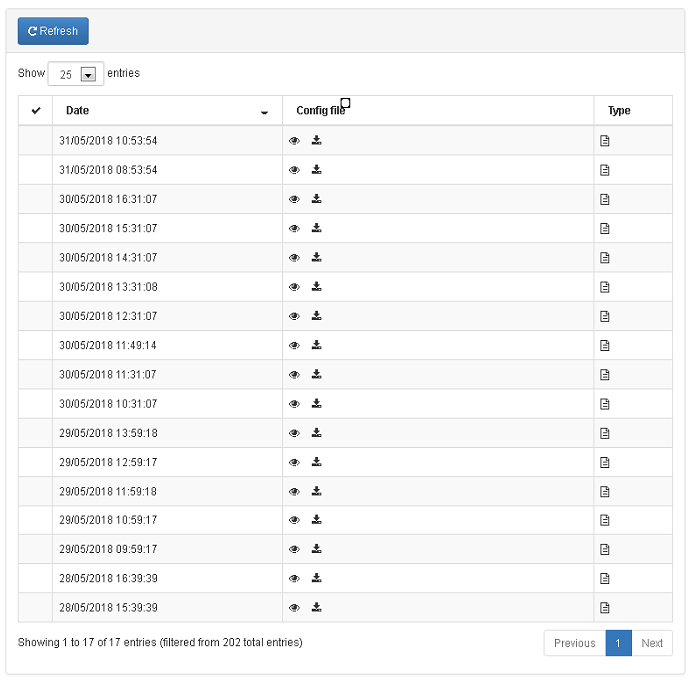Image resolution: width=693 pixels, height=683 pixels.
Task: Click the Type column header
Action: point(633,111)
